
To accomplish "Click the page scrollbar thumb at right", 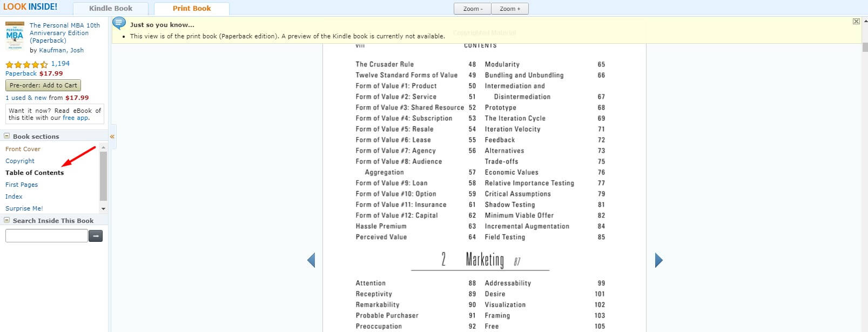I will coord(865,48).
